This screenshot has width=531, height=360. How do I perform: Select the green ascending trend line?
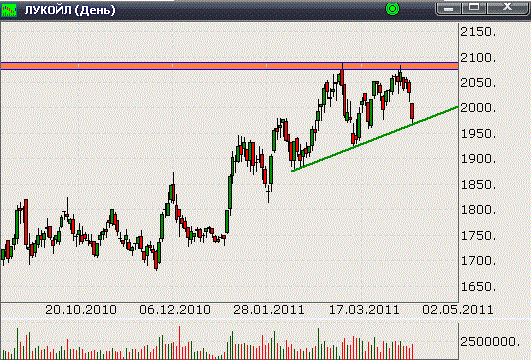375,139
